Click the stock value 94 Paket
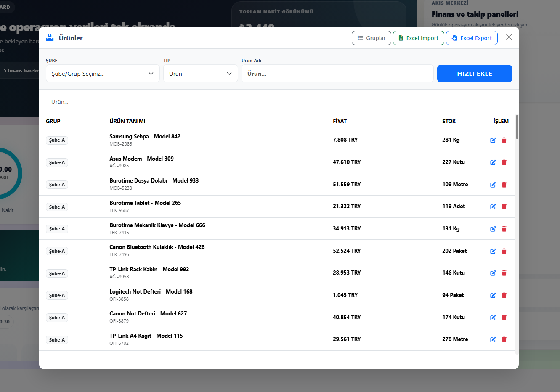The width and height of the screenshot is (560, 392). (453, 295)
